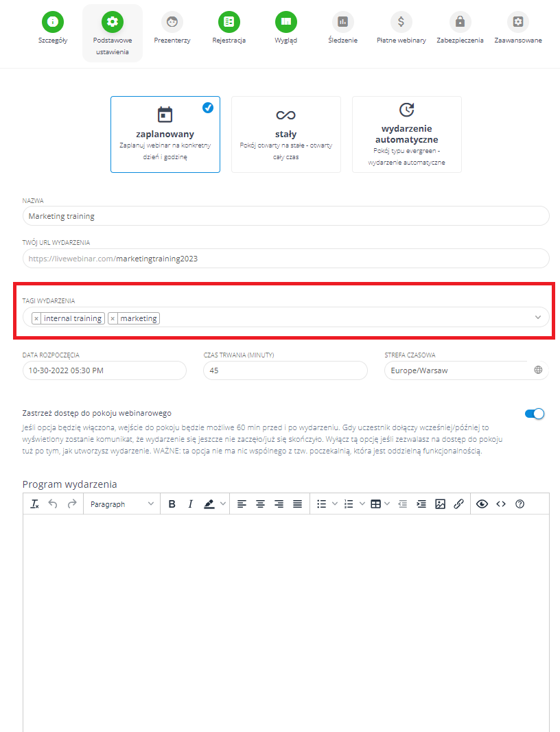The image size is (560, 732).
Task: Select the stały room type card
Action: pos(285,134)
